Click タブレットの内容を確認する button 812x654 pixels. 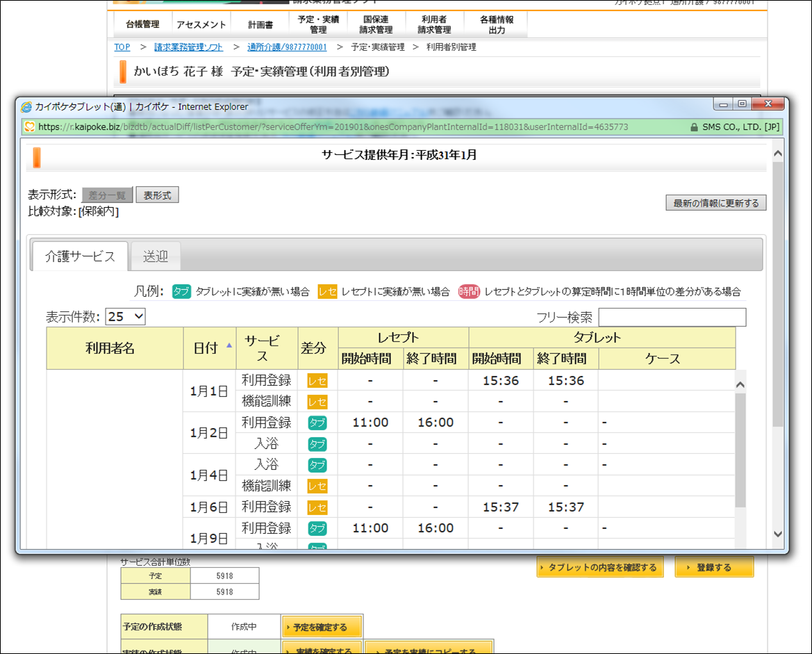click(x=599, y=567)
